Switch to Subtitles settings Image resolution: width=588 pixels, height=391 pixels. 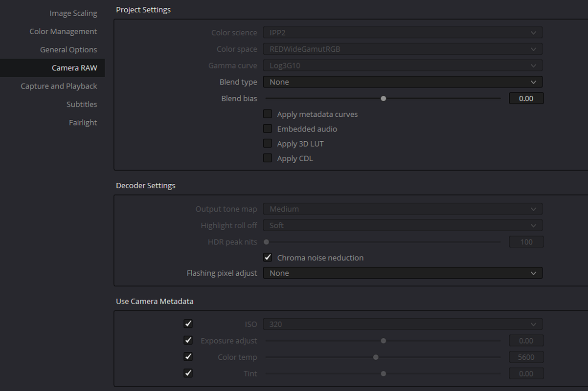click(x=82, y=104)
